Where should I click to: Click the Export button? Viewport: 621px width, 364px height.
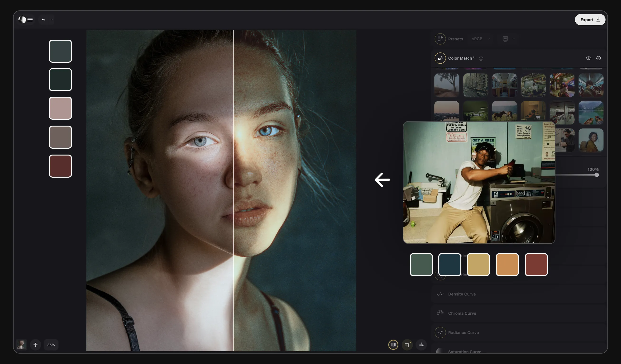click(x=590, y=19)
